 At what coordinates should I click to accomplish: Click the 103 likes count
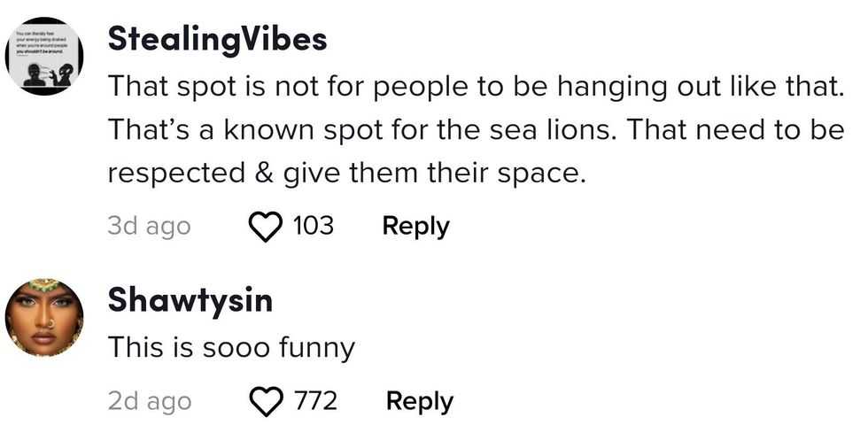click(313, 226)
